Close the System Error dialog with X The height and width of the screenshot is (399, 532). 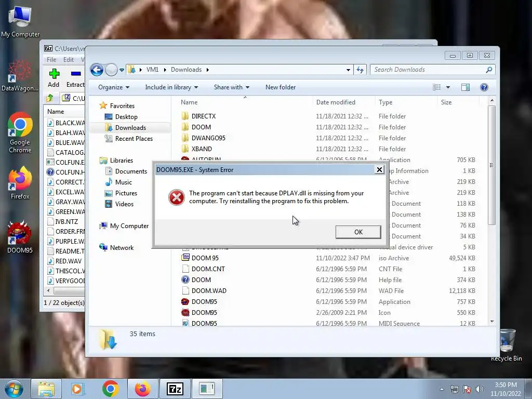(379, 170)
